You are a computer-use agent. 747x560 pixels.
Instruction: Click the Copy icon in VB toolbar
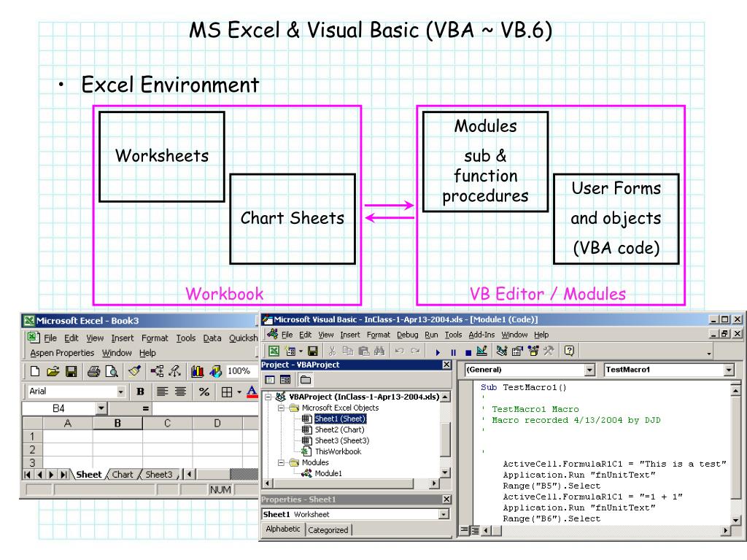348,351
